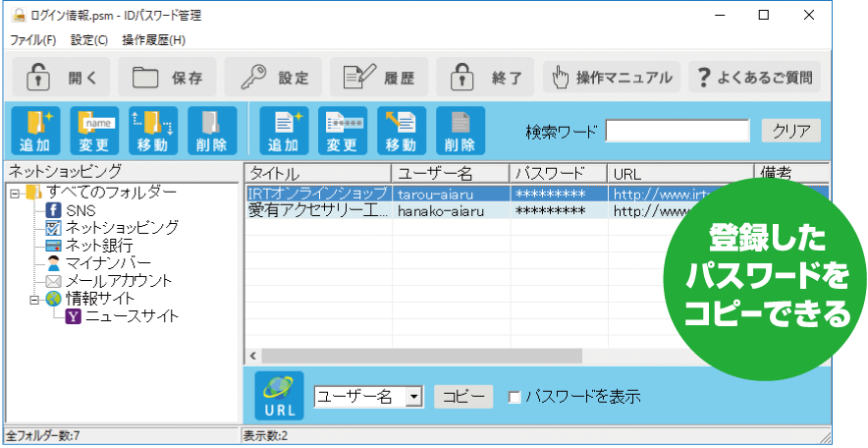Click the folder 削除 (delete folder) icon
The image size is (868, 448).
coord(211,131)
